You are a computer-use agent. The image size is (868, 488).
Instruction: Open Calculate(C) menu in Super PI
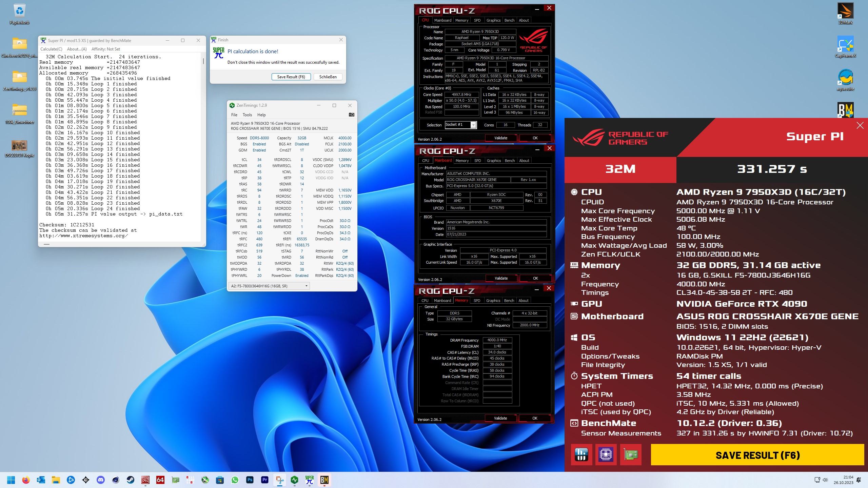(52, 49)
